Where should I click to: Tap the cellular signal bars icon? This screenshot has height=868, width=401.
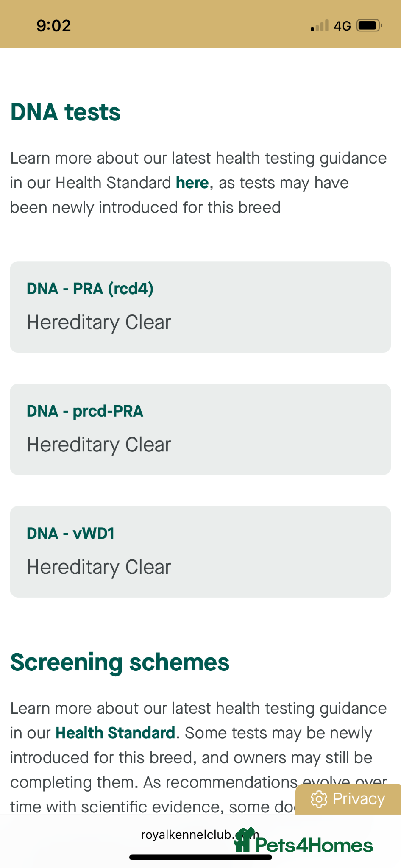(320, 26)
